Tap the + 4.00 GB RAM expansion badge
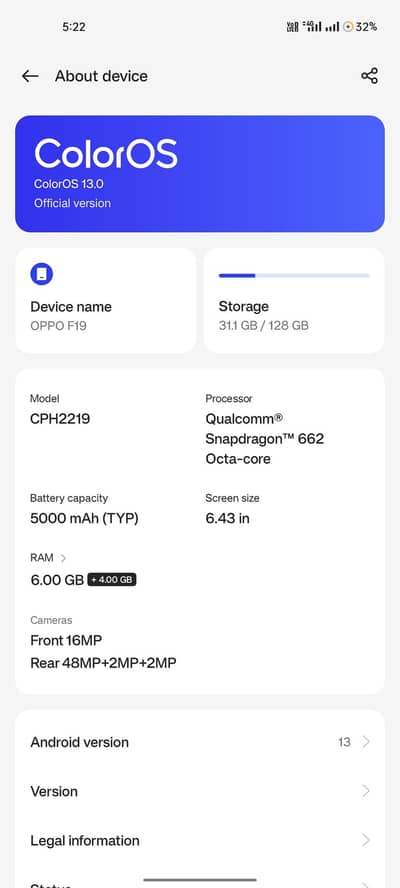This screenshot has height=888, width=400. [x=112, y=580]
